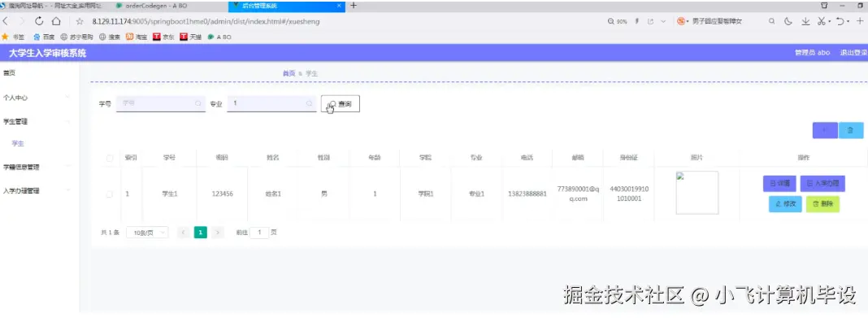Click the browser search magnifier icon

tap(771, 22)
